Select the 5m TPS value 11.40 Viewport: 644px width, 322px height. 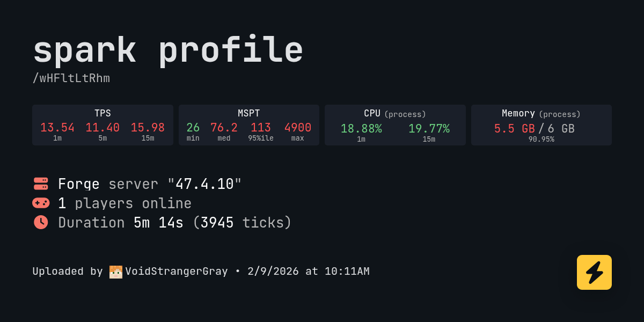[x=103, y=128]
